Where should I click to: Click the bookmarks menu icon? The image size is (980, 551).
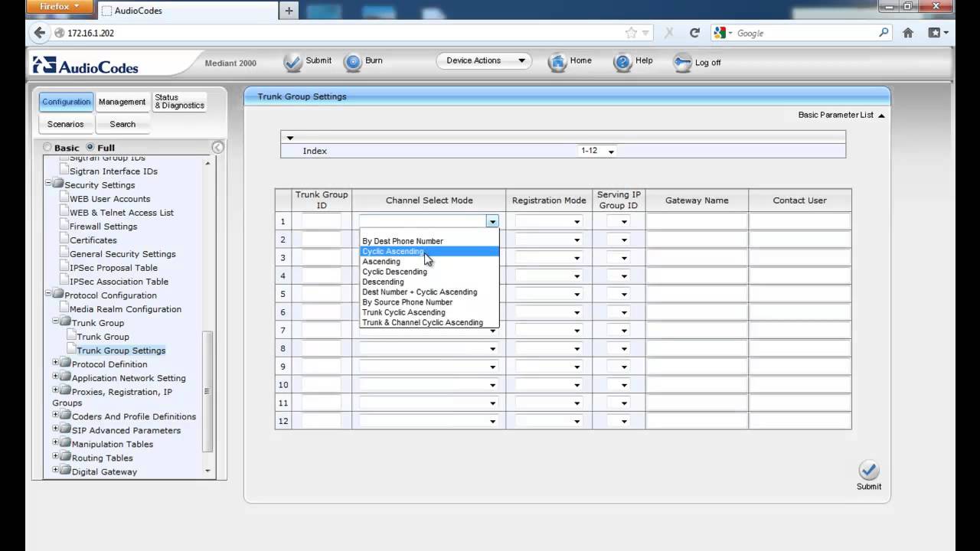(x=938, y=33)
